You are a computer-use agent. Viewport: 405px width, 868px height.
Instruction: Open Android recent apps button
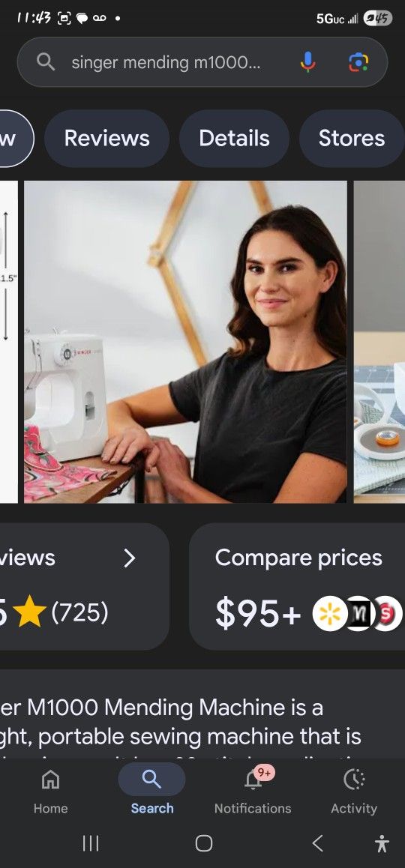(x=90, y=843)
